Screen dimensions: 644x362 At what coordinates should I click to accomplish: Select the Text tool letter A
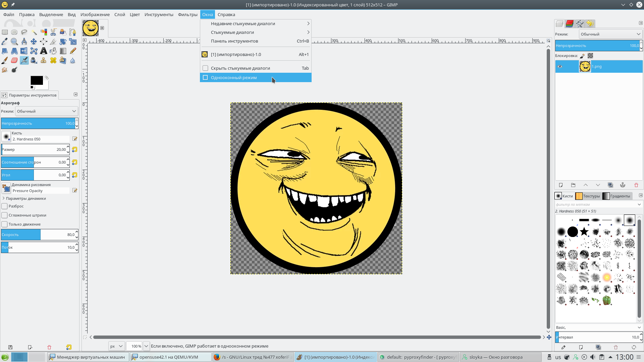click(44, 51)
